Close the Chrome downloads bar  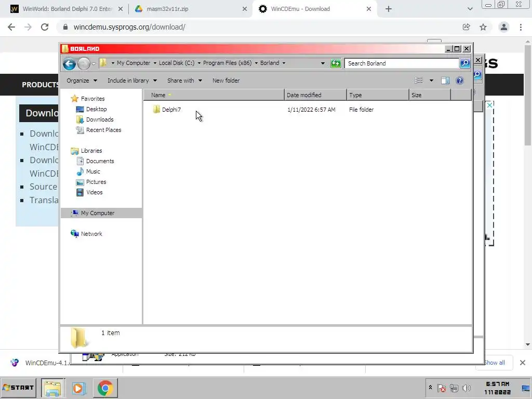523,363
